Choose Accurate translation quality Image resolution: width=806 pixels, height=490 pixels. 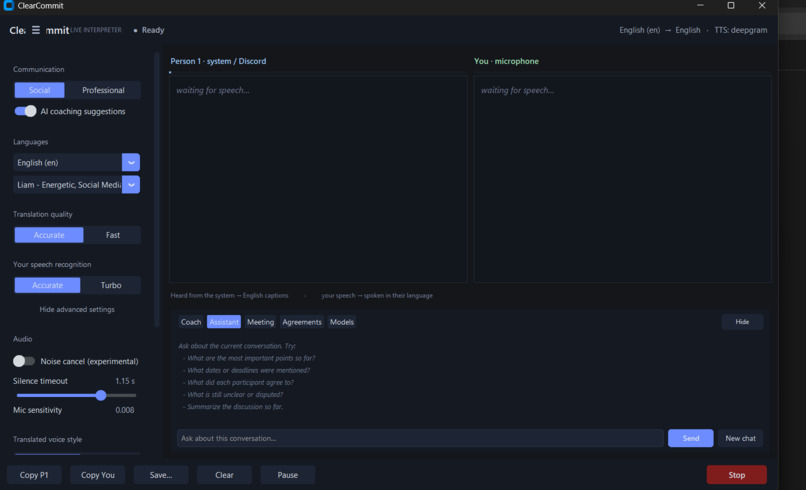(49, 235)
